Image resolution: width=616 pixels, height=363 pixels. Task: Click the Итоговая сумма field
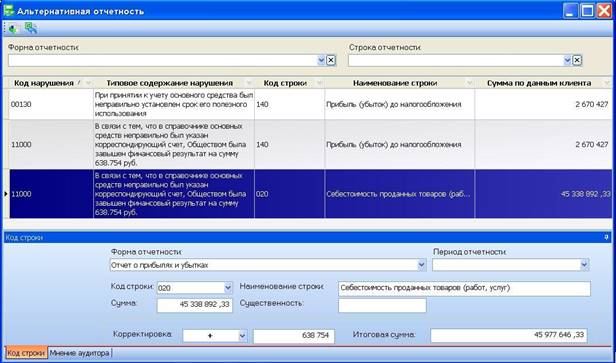tap(509, 336)
